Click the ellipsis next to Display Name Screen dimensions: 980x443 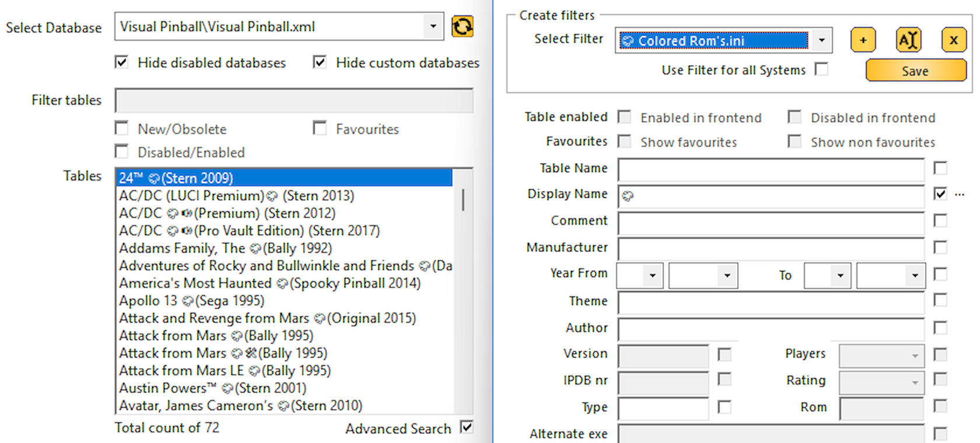(x=960, y=195)
